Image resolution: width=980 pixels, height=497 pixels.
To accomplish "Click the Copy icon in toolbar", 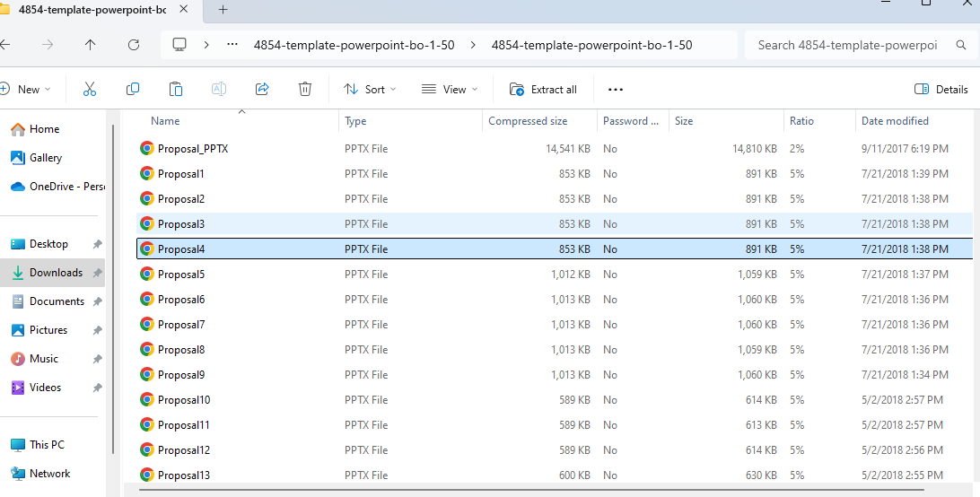I will click(133, 89).
